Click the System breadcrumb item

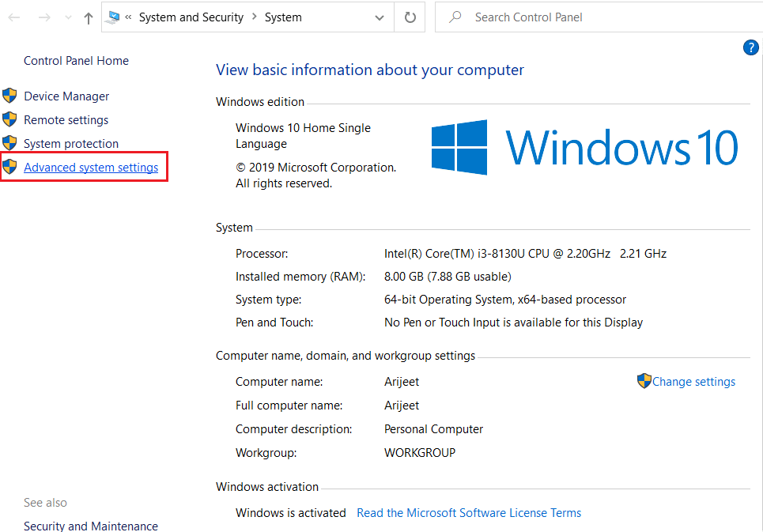283,17
